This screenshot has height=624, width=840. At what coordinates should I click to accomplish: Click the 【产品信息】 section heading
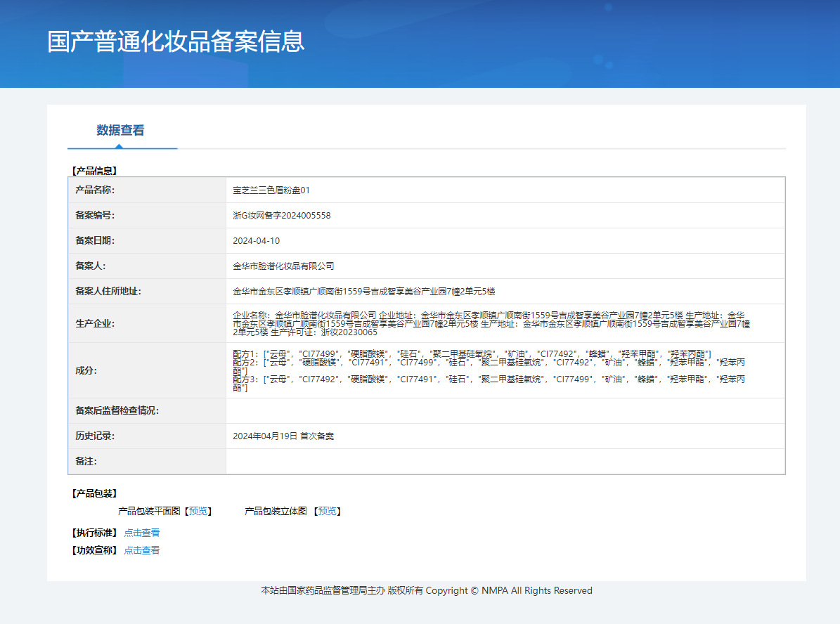(94, 171)
